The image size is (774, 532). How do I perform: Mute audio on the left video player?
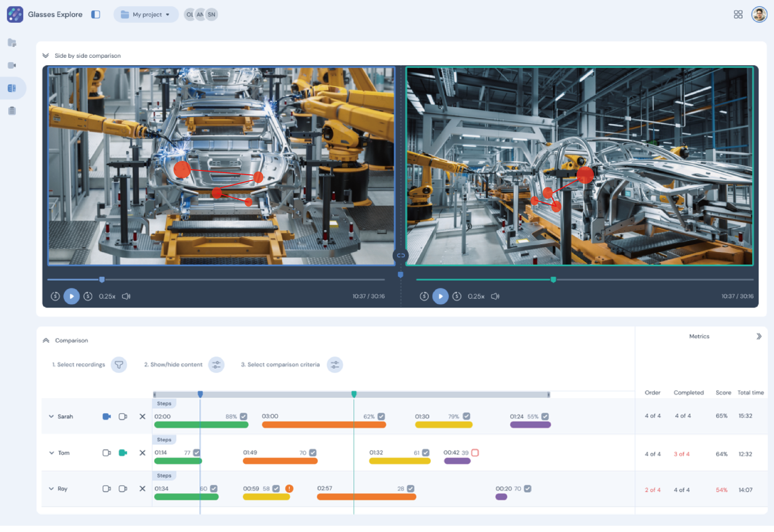pos(126,296)
